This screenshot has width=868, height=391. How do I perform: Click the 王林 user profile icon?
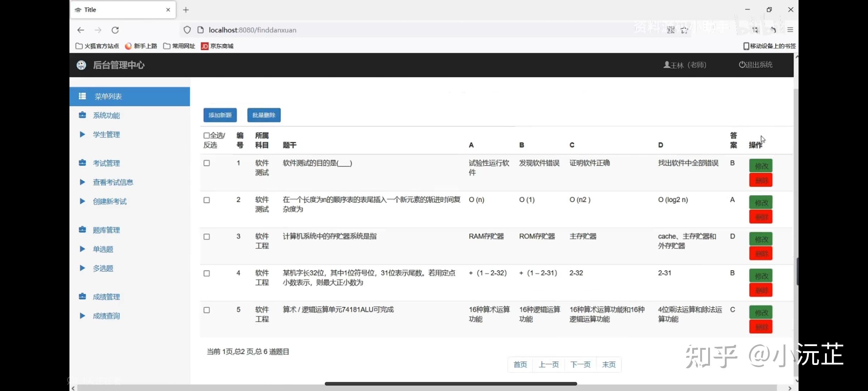click(667, 64)
